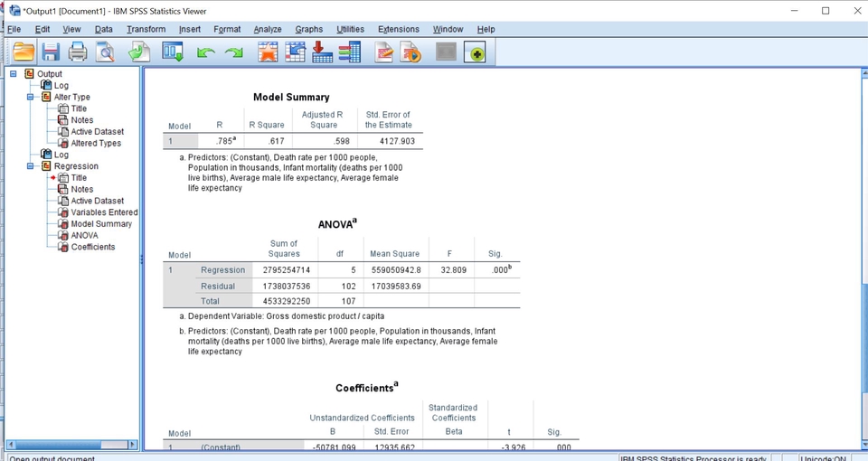868x461 pixels.
Task: Click the Designate Window plus icon
Action: pos(475,52)
